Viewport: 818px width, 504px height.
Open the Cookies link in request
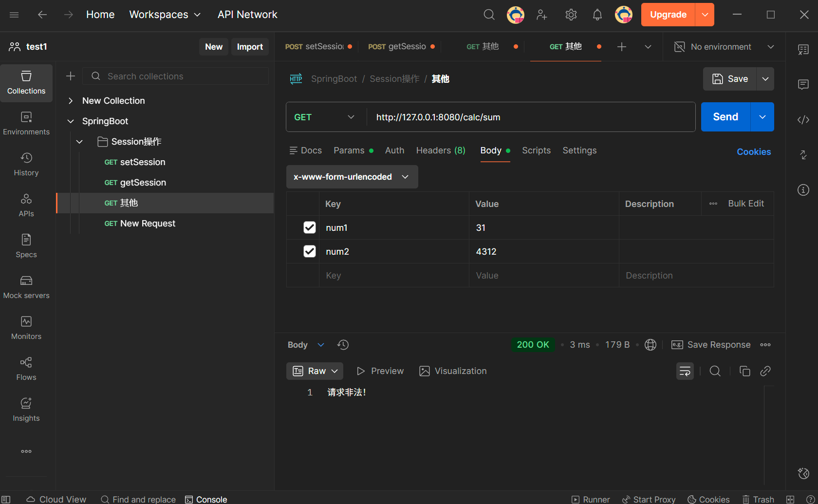click(754, 152)
